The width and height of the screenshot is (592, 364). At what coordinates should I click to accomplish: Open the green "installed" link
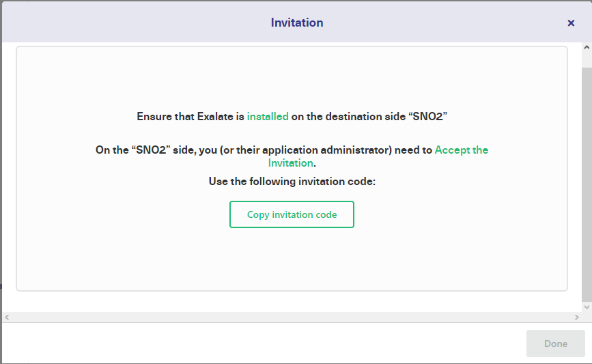(x=268, y=116)
